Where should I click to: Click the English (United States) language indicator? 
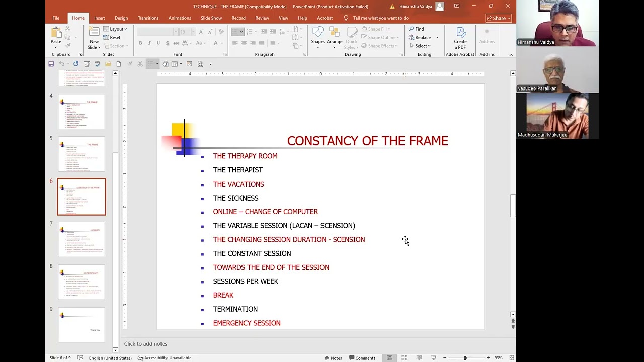110,358
